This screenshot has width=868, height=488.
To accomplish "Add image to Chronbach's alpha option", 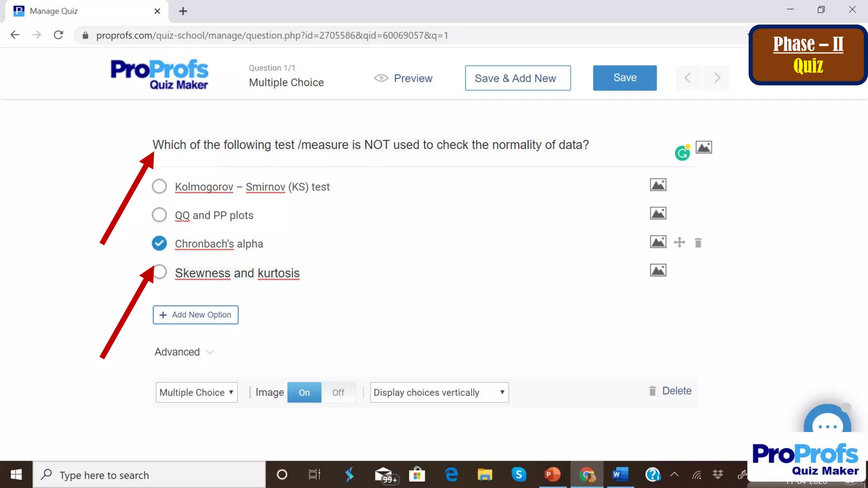I will tap(658, 242).
